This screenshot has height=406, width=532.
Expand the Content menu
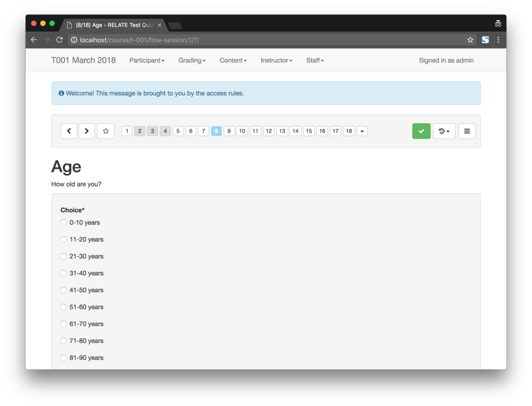(233, 60)
